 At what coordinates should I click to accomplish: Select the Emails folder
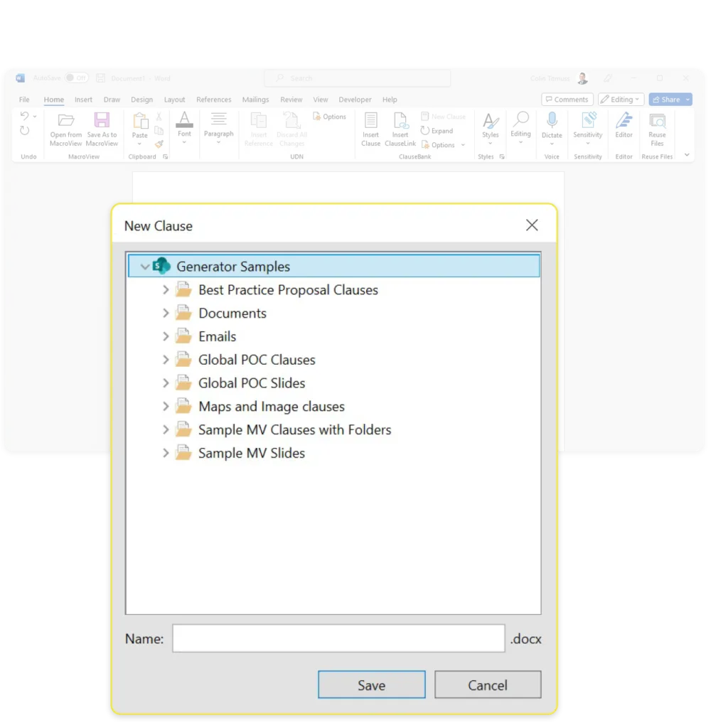(x=205, y=336)
